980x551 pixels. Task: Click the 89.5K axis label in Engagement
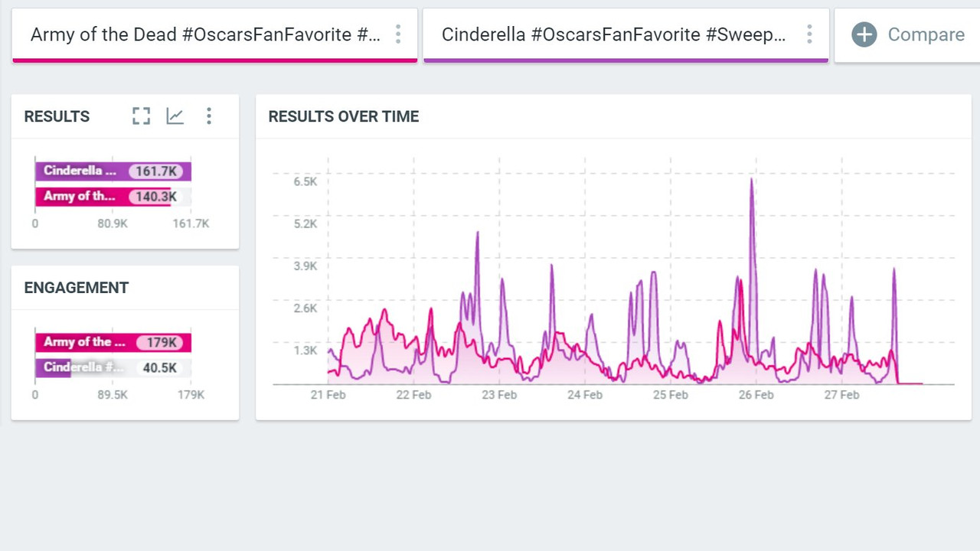113,395
